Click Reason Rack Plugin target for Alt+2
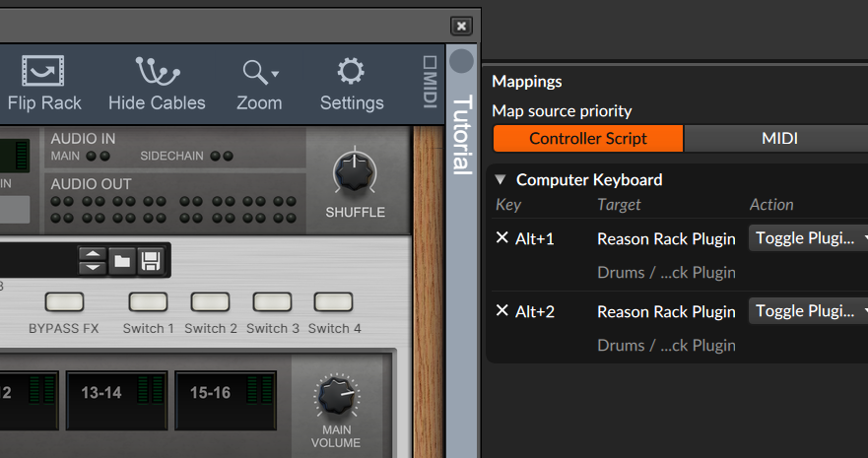Viewport: 868px width, 458px height. pos(666,312)
